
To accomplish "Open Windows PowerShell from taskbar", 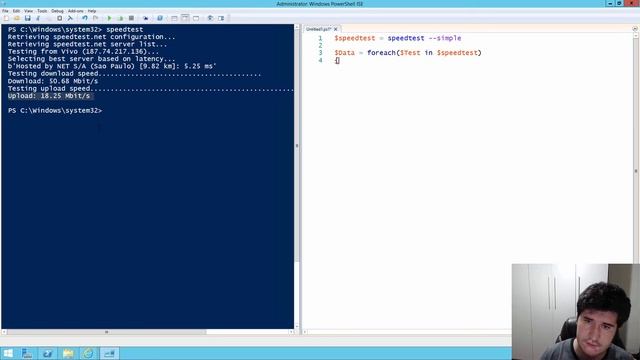I will [47, 353].
